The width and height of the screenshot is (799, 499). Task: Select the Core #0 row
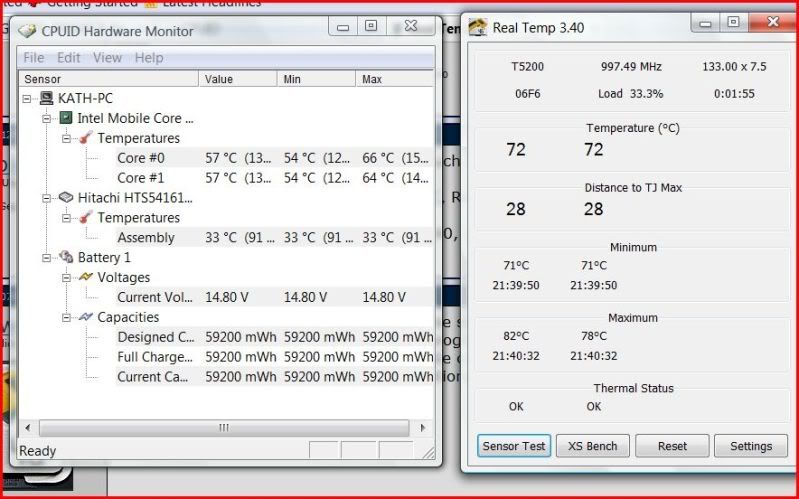click(x=274, y=157)
